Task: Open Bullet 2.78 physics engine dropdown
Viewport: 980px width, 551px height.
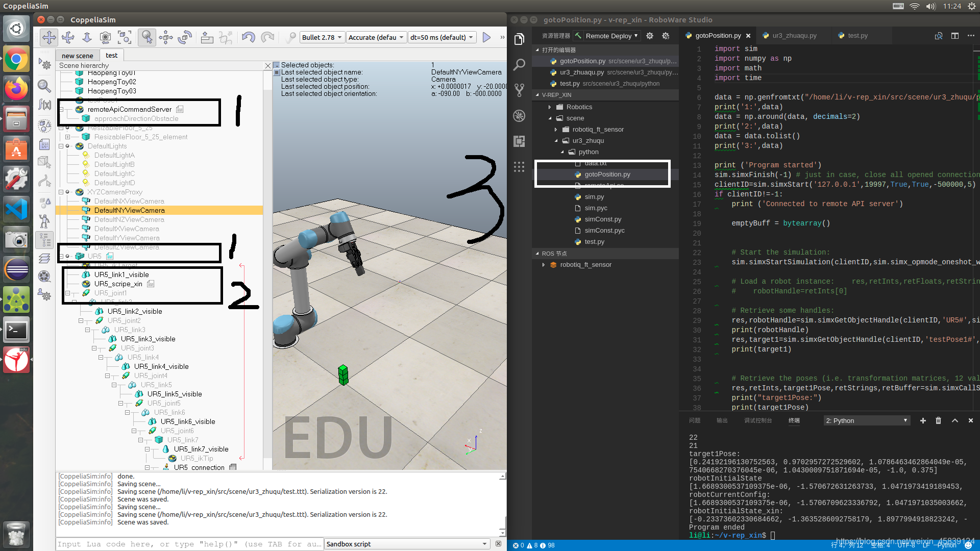Action: (x=322, y=37)
